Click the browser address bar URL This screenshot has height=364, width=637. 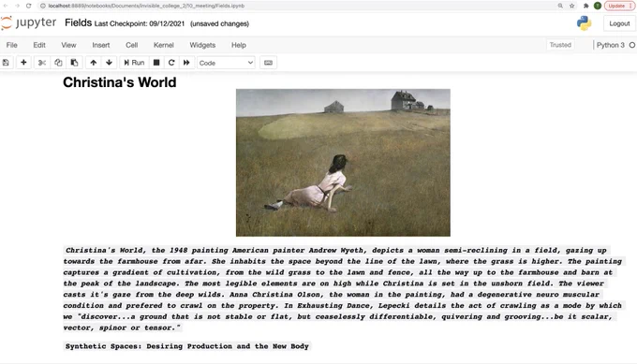coord(146,6)
